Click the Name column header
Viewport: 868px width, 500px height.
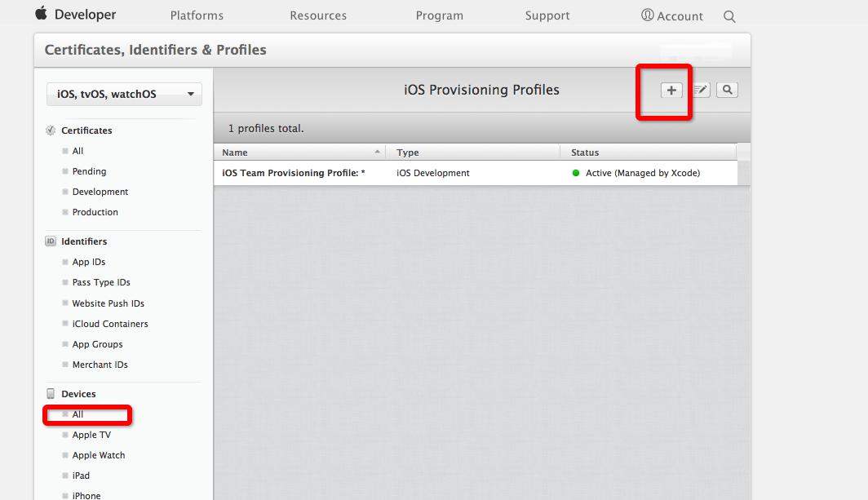tap(235, 153)
